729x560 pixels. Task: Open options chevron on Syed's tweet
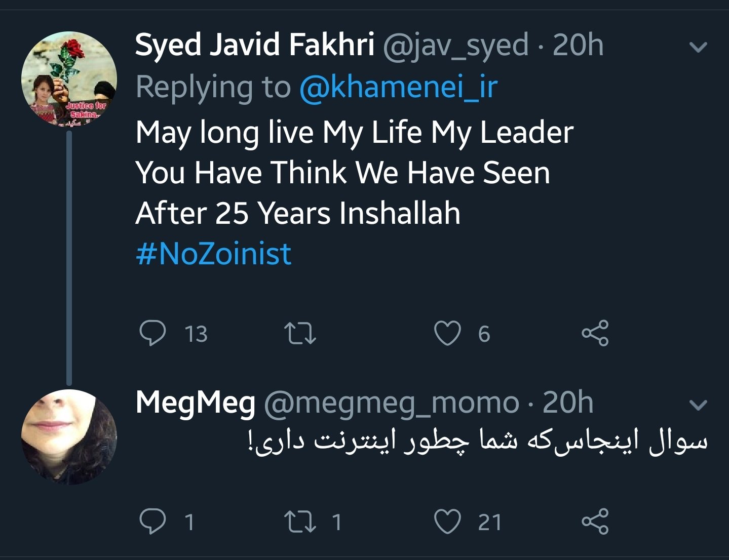click(x=699, y=47)
